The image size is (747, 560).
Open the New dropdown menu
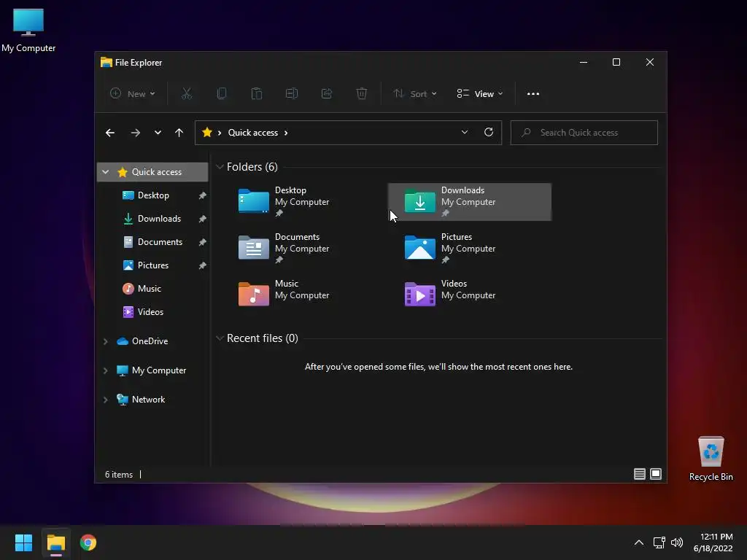[x=133, y=94]
